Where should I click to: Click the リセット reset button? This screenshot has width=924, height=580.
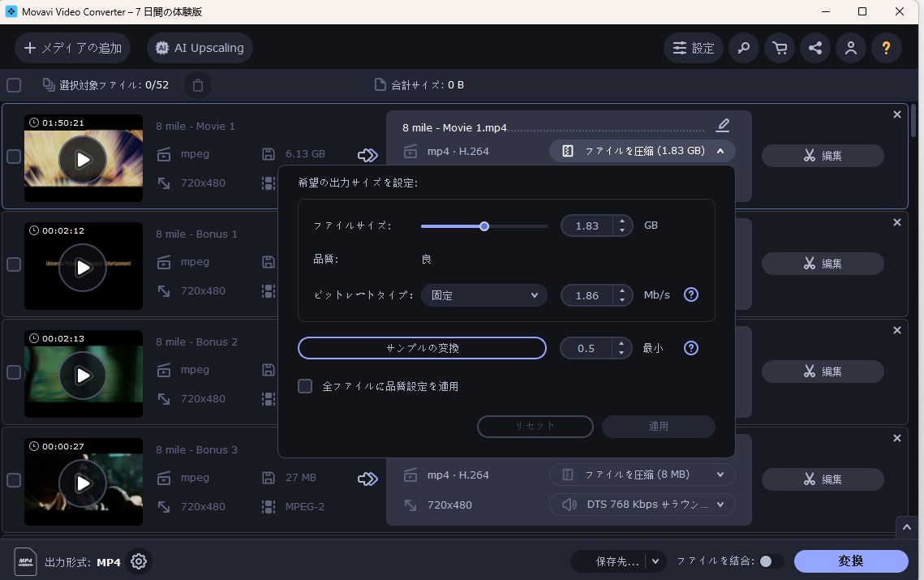pos(535,426)
